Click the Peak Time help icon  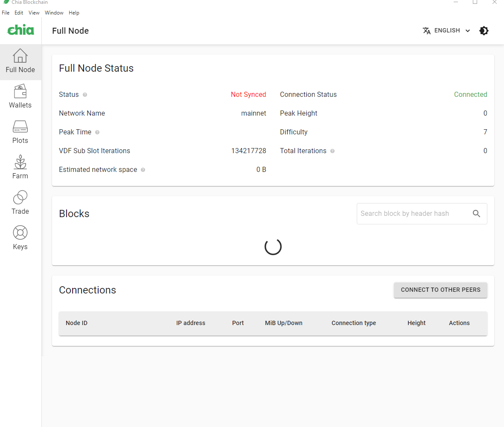97,132
